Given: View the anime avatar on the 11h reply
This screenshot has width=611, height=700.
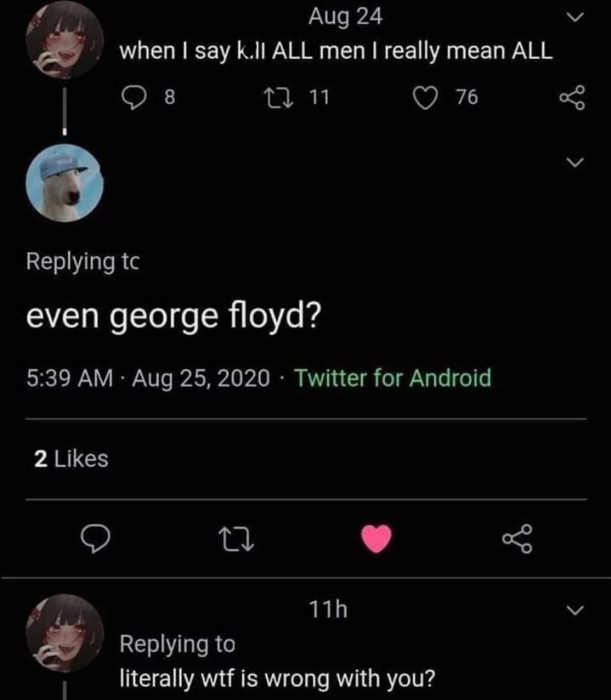Looking at the screenshot, I should (65, 634).
